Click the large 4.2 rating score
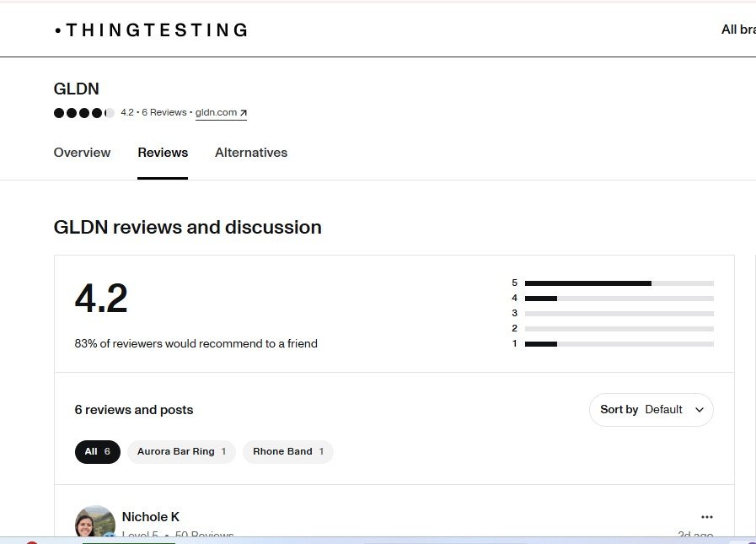The image size is (756, 544). (x=101, y=299)
